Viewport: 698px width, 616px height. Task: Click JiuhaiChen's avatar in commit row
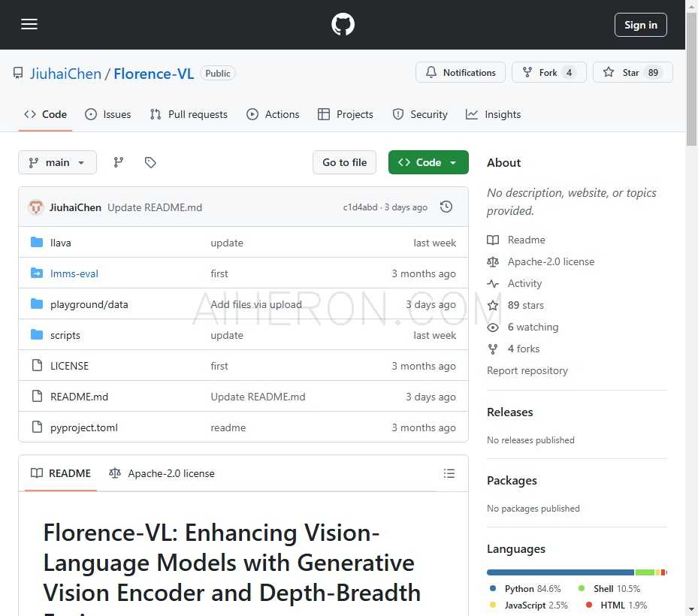coord(36,207)
